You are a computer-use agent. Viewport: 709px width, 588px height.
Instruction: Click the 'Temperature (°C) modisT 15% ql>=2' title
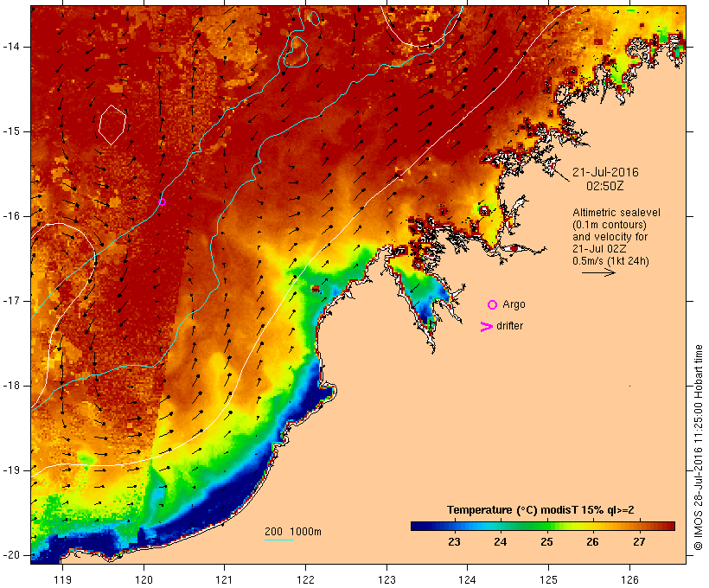point(540,510)
